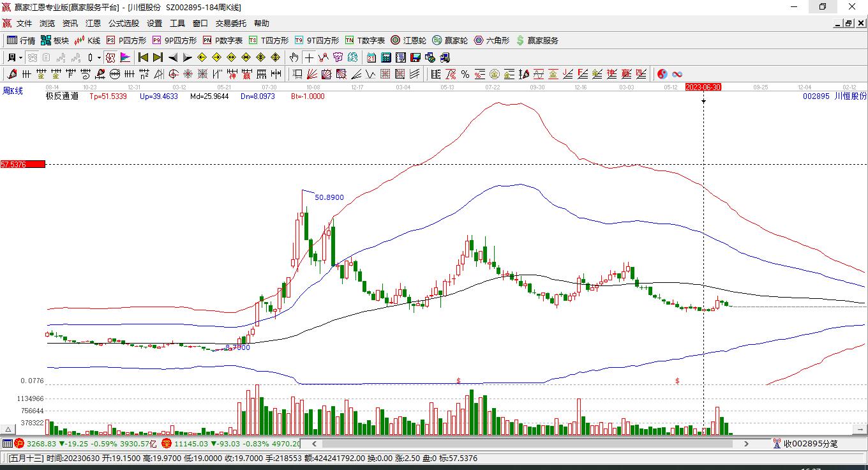Viewport: 868px width, 470px height.
Task: Open the T数字表 time number table
Action: point(365,40)
